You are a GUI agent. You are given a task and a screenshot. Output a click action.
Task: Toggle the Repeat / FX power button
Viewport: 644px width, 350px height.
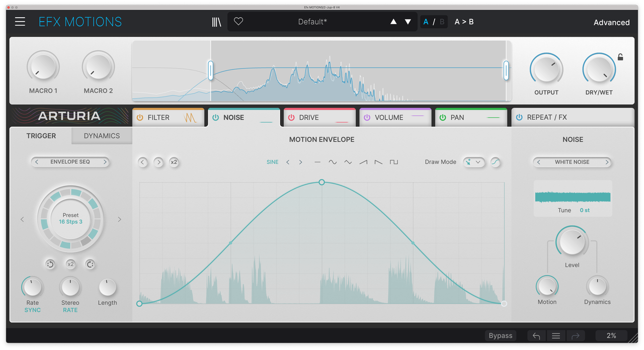[x=519, y=118]
